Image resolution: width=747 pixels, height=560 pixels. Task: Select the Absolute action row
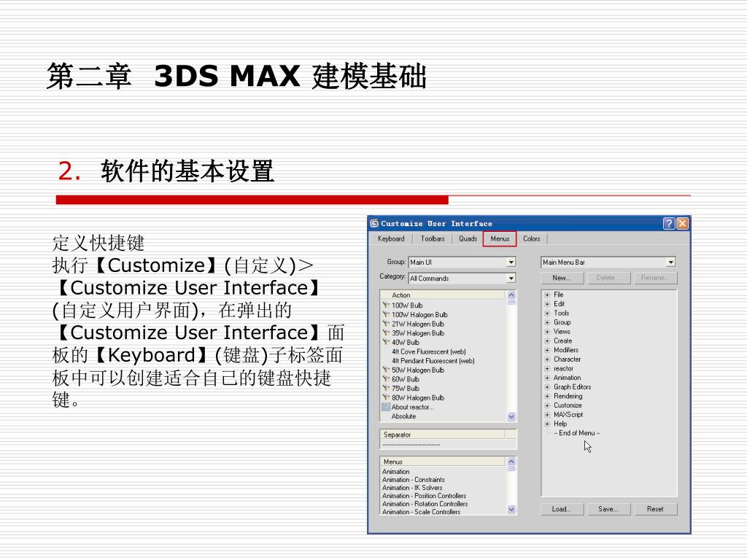(x=403, y=416)
